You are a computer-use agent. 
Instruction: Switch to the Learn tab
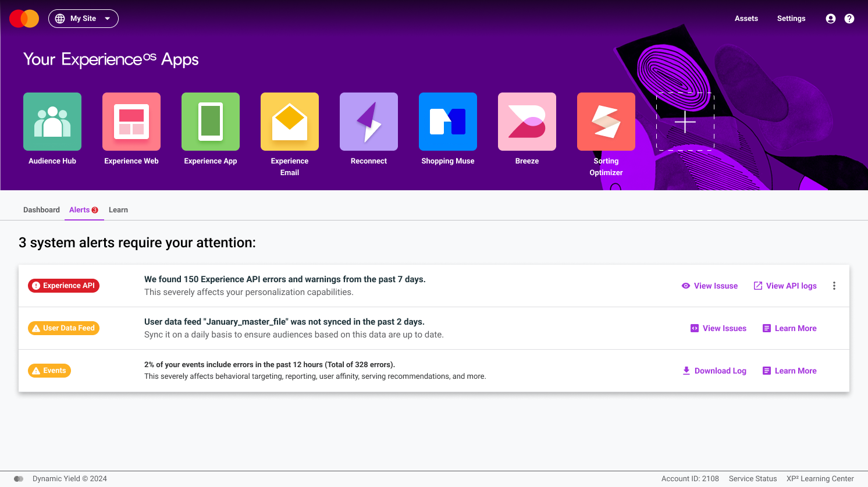118,210
